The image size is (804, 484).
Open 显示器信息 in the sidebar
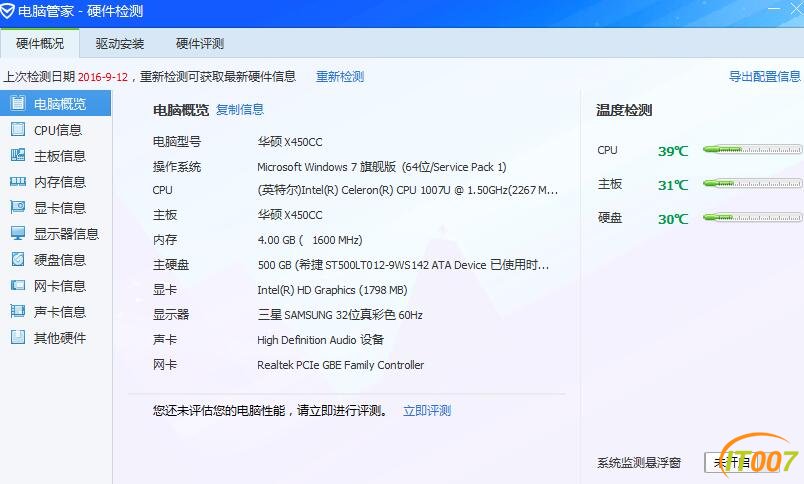pos(55,234)
